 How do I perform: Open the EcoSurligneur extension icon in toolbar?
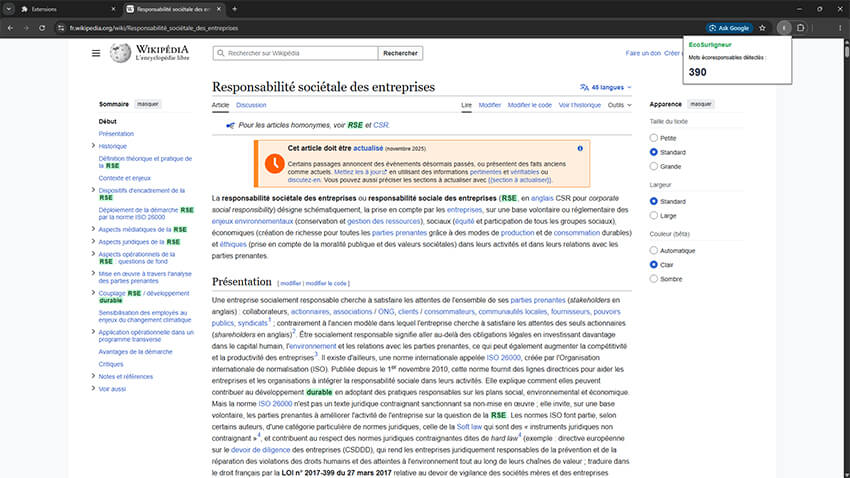point(784,28)
